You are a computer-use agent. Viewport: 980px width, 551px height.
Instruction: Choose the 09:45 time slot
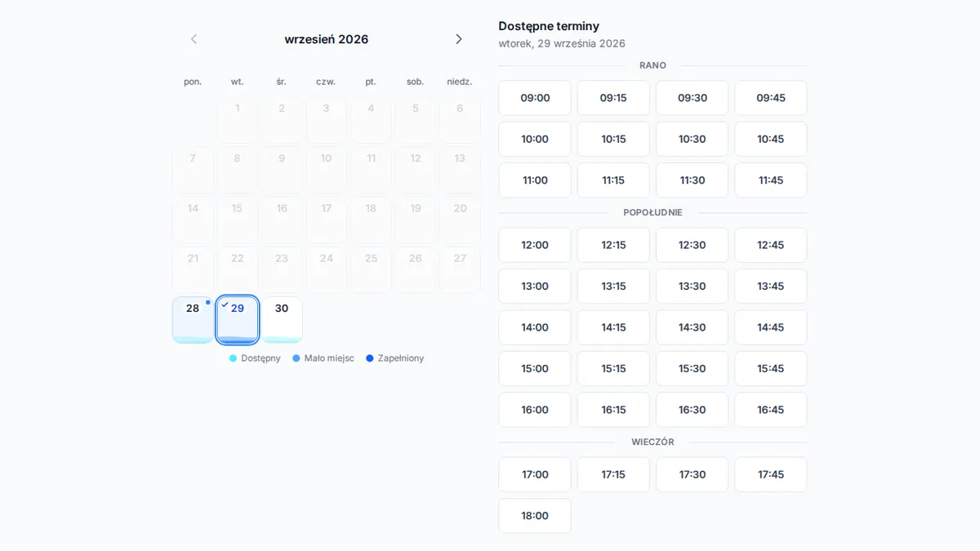tap(771, 98)
